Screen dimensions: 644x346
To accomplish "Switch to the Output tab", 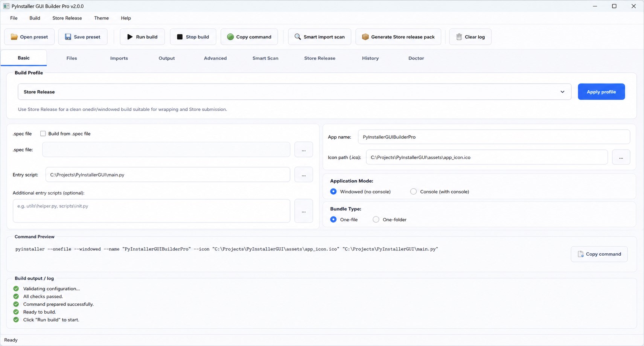I will (167, 58).
